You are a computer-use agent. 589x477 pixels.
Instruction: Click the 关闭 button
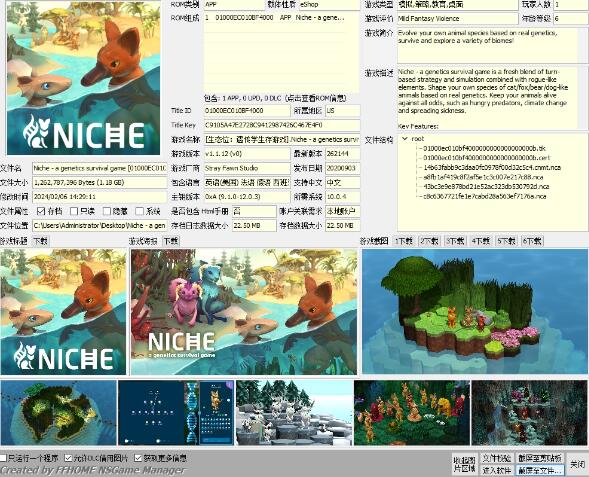click(577, 464)
